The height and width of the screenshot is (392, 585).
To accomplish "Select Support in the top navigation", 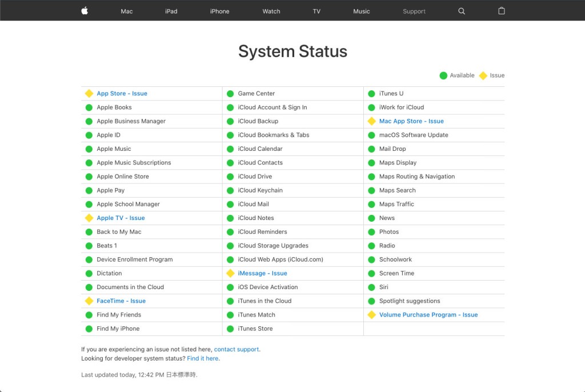I will (414, 11).
